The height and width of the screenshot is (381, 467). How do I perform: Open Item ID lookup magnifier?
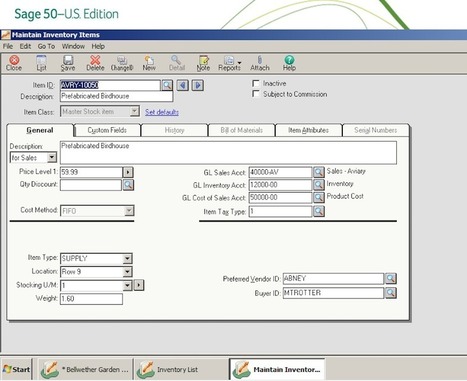(x=167, y=85)
